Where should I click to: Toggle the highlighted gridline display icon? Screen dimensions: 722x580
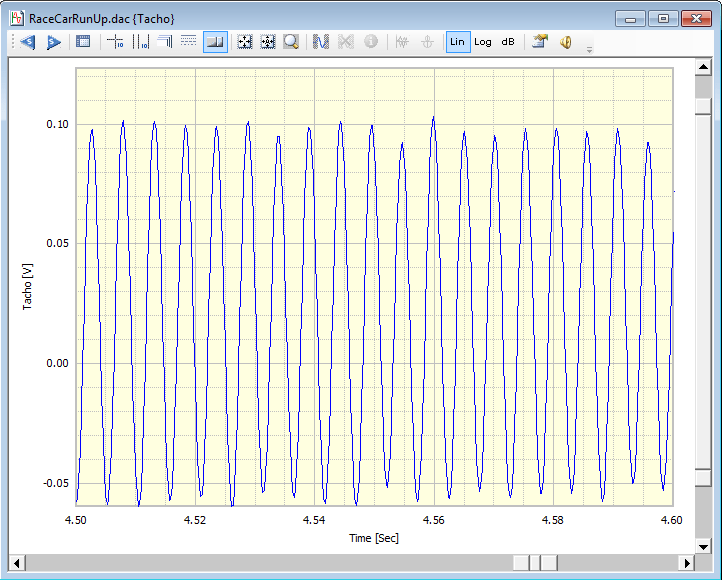[x=214, y=42]
